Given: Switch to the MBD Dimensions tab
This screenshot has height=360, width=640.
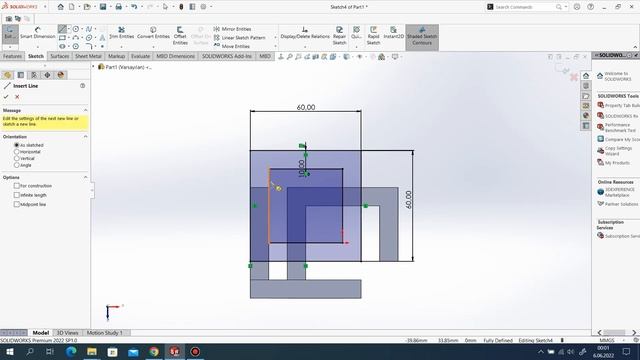Looking at the screenshot, I should tap(176, 56).
